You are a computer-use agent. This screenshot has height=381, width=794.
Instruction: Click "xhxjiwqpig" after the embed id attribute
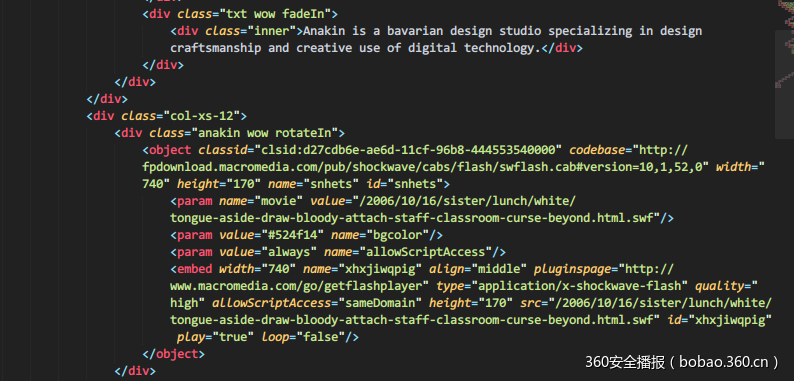coord(730,320)
